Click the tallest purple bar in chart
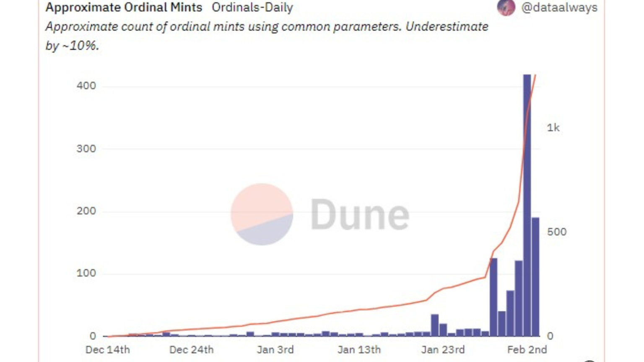 (x=527, y=205)
